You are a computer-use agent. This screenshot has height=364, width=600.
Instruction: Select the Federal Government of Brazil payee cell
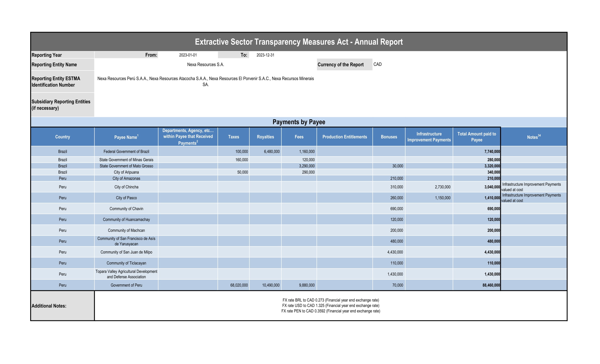126,151
